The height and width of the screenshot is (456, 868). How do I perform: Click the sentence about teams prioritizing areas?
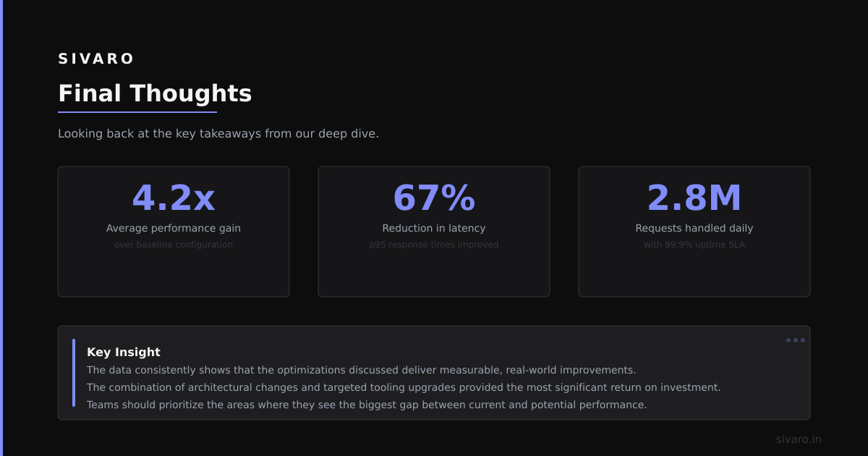[x=367, y=405]
